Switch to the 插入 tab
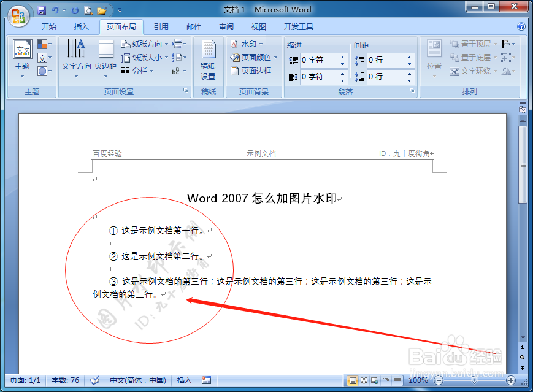This screenshot has height=392, width=533. click(81, 27)
